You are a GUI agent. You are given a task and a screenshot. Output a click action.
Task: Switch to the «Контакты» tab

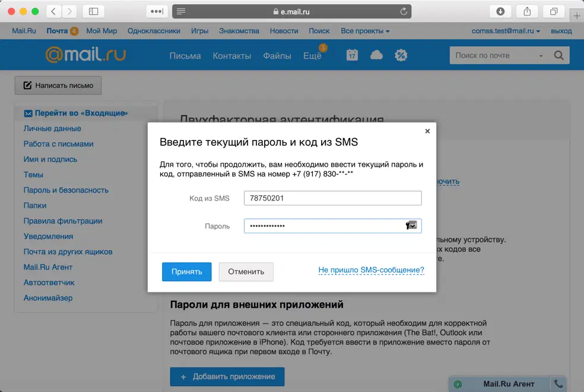click(x=231, y=55)
